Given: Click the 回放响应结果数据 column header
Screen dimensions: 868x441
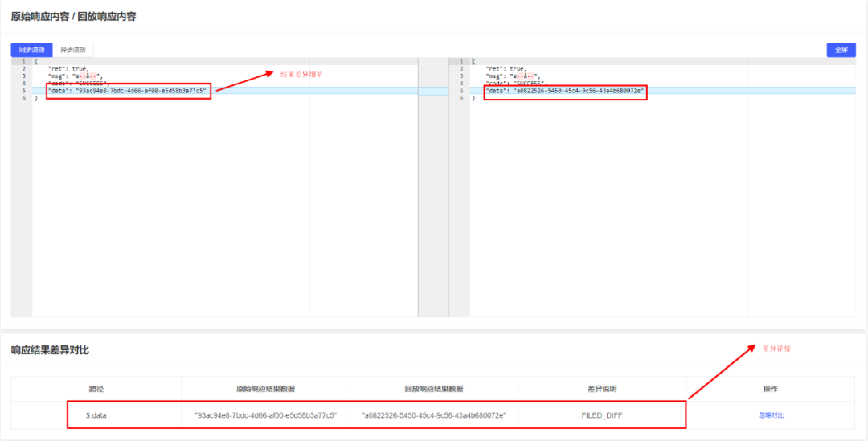Looking at the screenshot, I should tap(434, 389).
